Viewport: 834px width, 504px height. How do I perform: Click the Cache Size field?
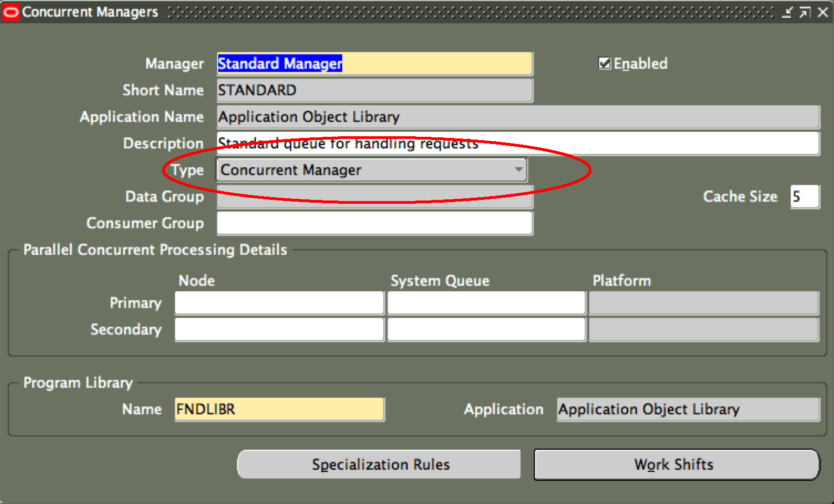click(x=805, y=197)
